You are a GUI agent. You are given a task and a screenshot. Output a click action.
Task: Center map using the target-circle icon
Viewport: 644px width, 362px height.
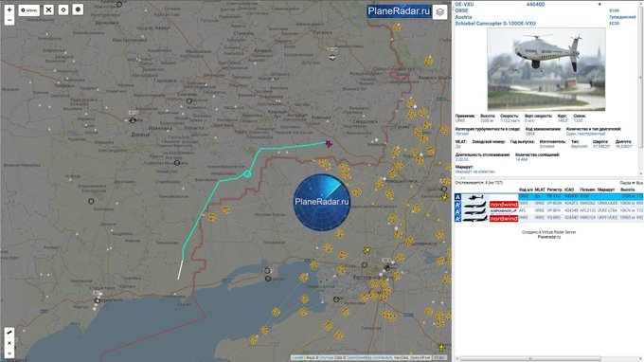coord(63,9)
